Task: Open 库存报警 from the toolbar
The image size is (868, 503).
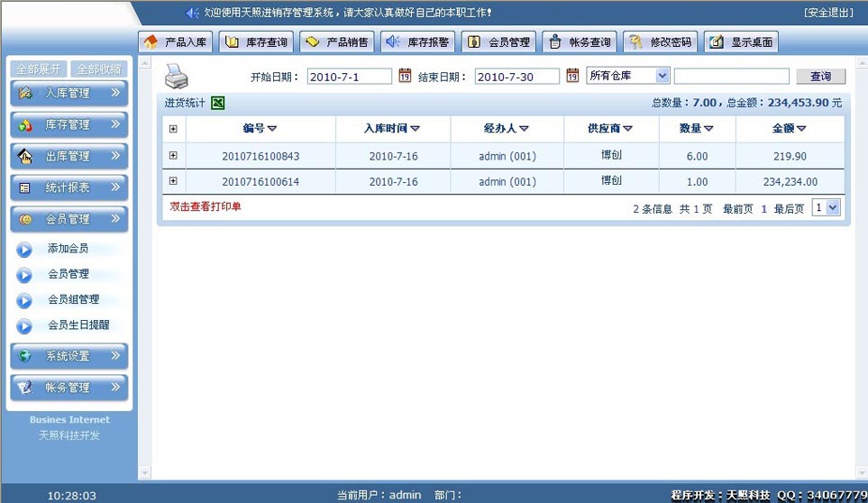Action: [x=418, y=42]
